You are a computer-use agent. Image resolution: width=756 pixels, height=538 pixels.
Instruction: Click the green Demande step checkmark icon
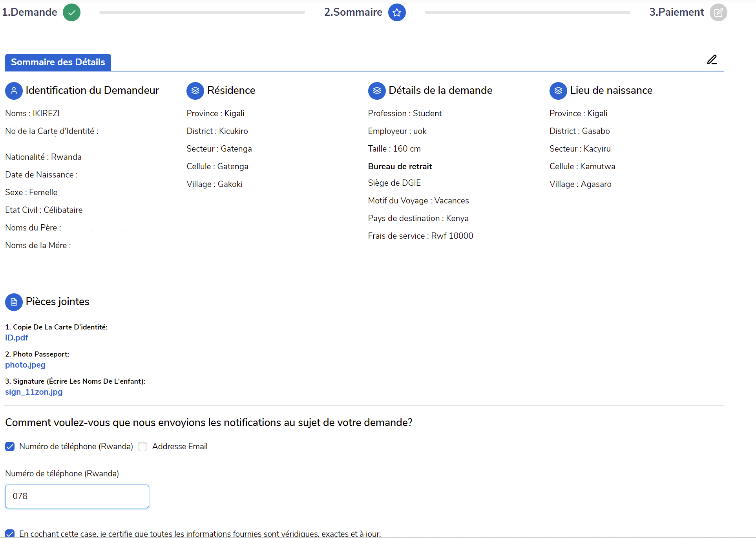(x=71, y=13)
